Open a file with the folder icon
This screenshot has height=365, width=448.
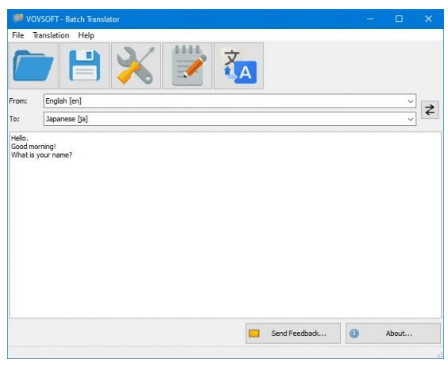(x=33, y=65)
